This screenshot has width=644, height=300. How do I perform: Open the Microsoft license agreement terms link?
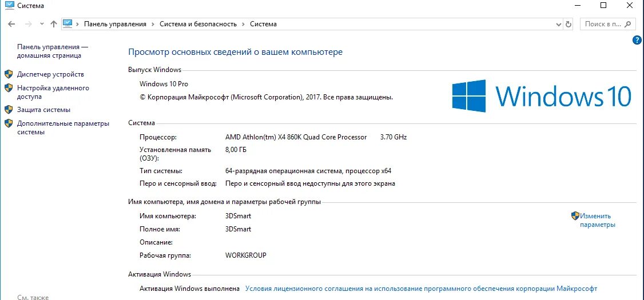[x=421, y=289]
